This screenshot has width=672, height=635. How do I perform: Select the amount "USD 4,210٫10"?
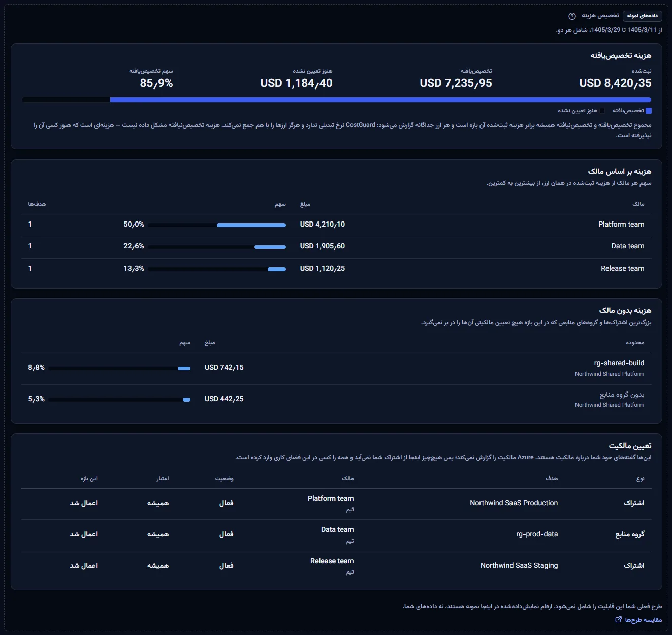tap(323, 224)
